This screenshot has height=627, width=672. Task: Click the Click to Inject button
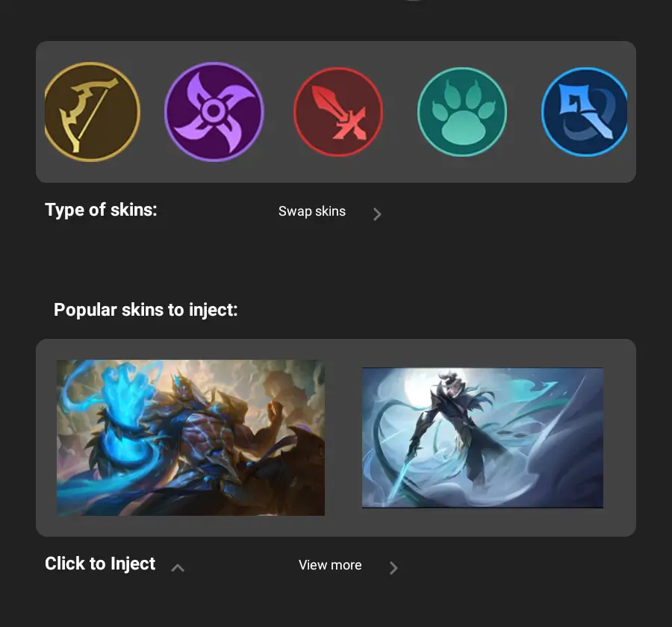point(100,564)
